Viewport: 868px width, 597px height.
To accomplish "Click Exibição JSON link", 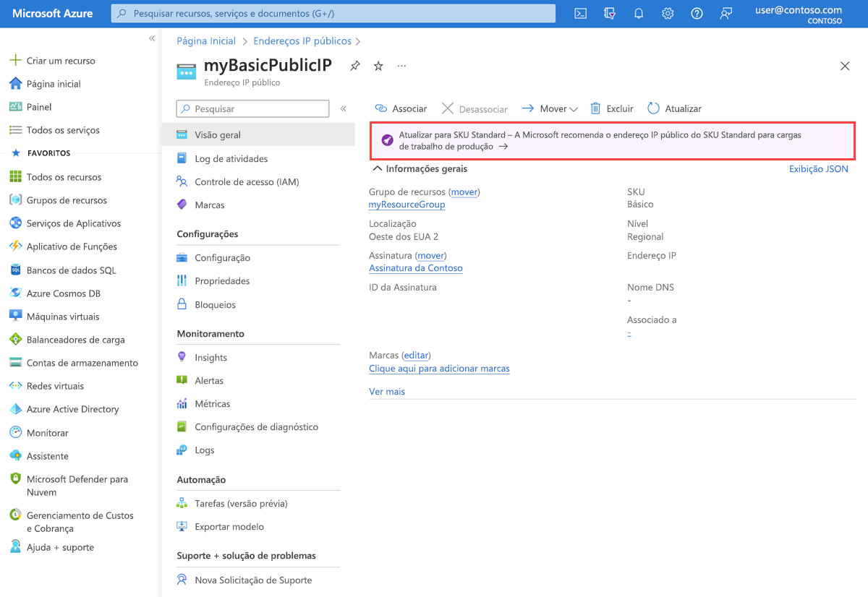I will (818, 168).
